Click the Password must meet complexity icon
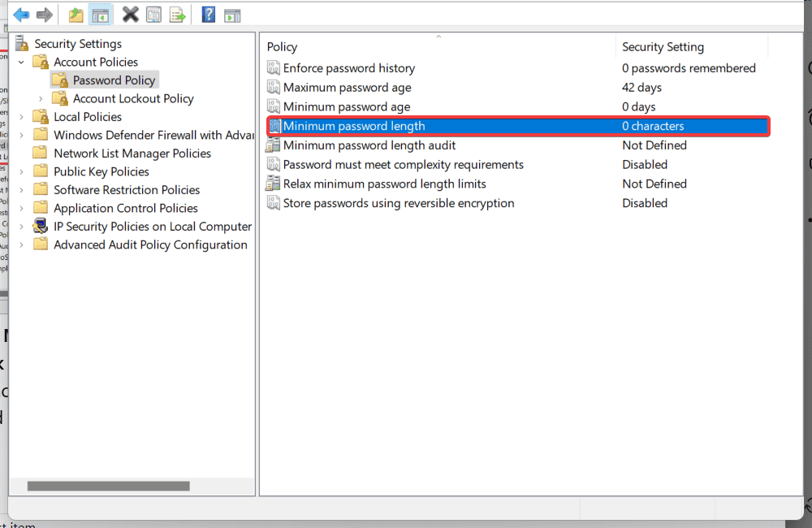812x528 pixels. (274, 164)
